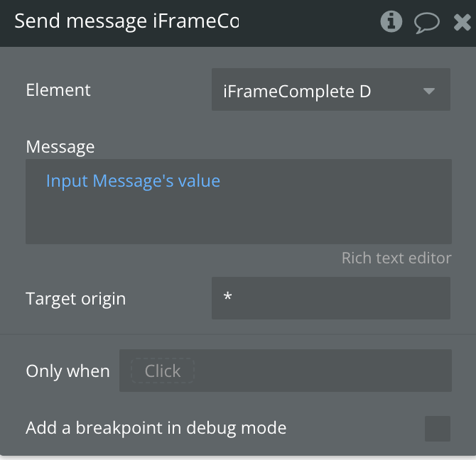Select the blue Input Message's value expression
This screenshot has width=476, height=460.
pyautogui.click(x=133, y=181)
